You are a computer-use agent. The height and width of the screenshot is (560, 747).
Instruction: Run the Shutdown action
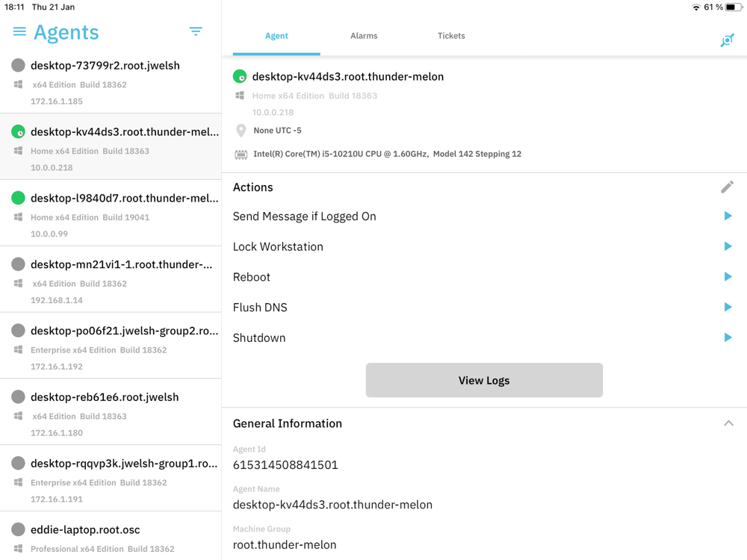(728, 337)
